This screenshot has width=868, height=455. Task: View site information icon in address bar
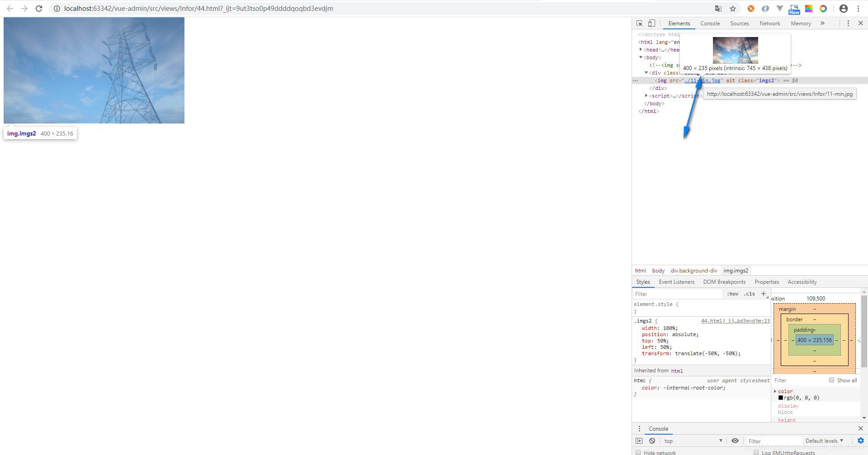(x=57, y=9)
